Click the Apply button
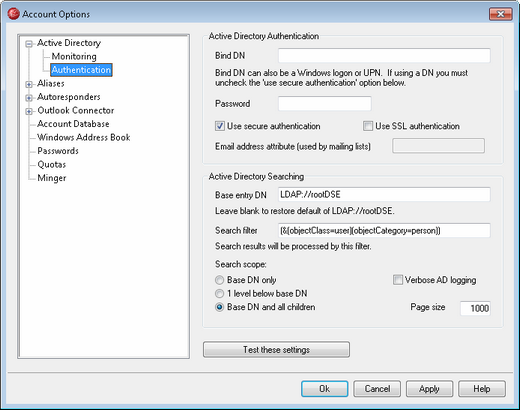 [429, 389]
